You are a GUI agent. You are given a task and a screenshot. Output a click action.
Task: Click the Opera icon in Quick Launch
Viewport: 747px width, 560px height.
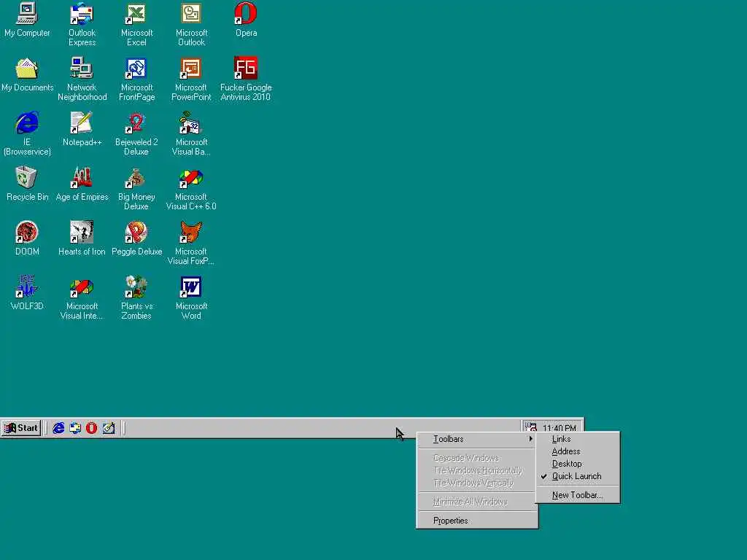point(91,428)
